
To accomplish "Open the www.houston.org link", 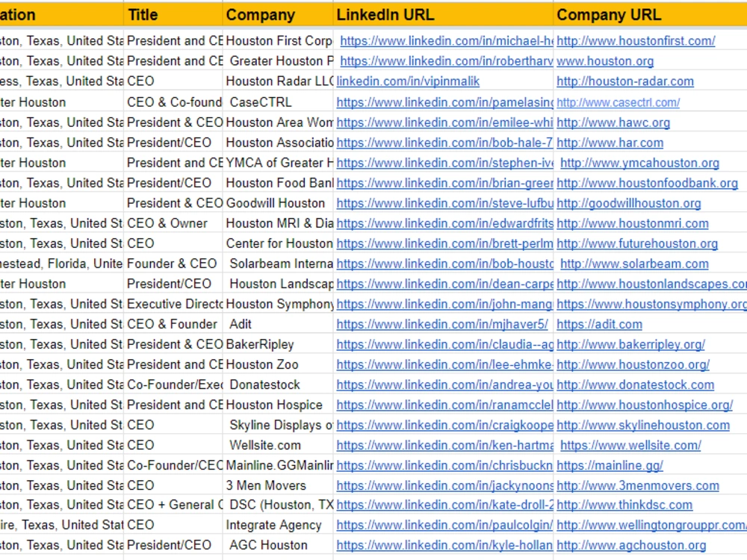I will point(605,61).
